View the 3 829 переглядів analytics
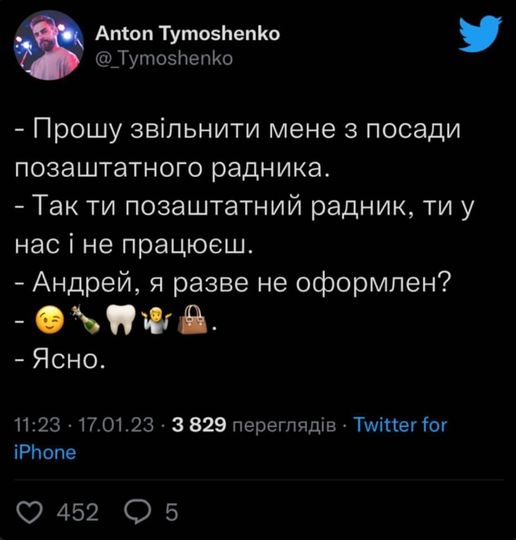 click(254, 425)
